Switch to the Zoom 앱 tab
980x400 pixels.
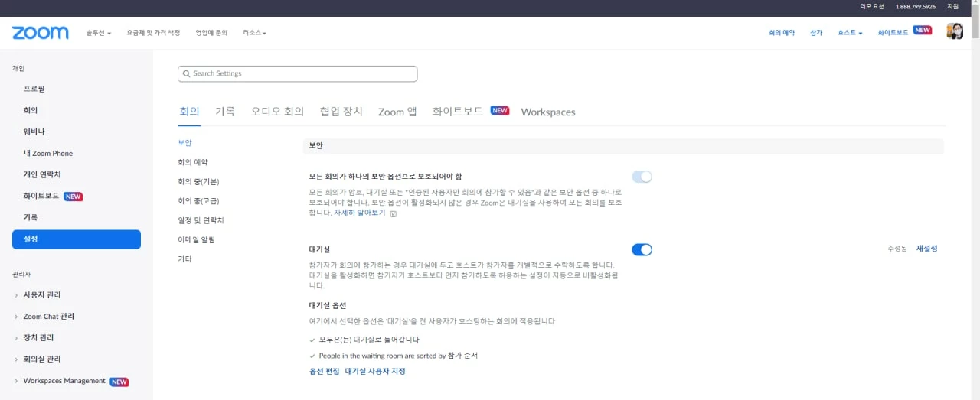click(x=397, y=112)
